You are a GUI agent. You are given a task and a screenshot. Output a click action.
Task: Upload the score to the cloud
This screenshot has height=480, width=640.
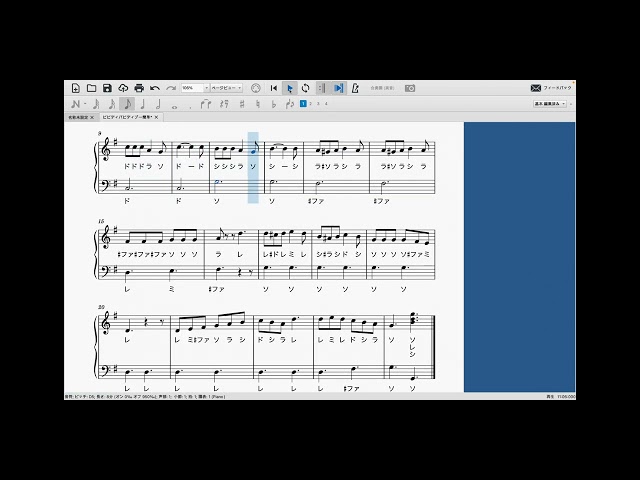[123, 88]
